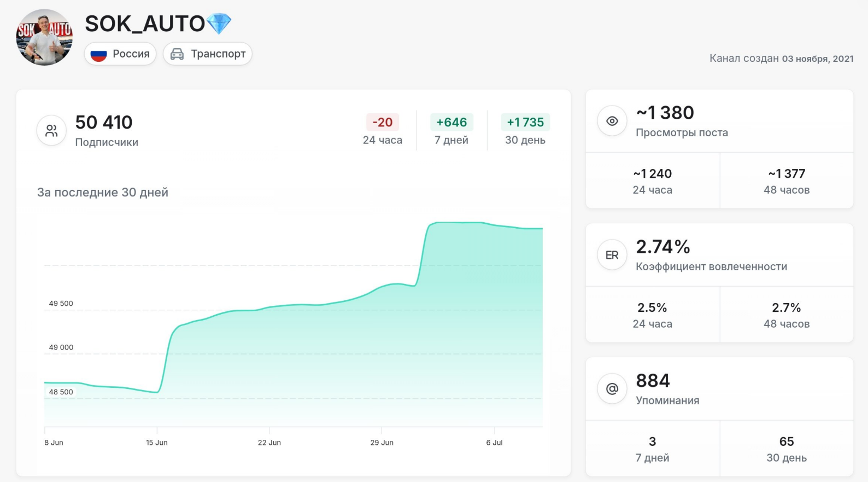
Task: Click the ~1 377 48 часов views cell
Action: click(x=787, y=181)
